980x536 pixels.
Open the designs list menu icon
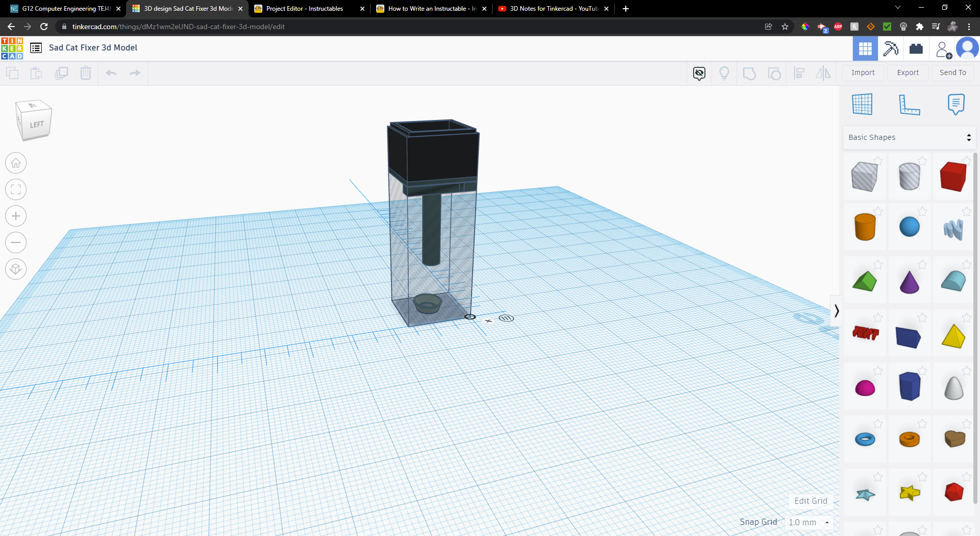[x=36, y=48]
